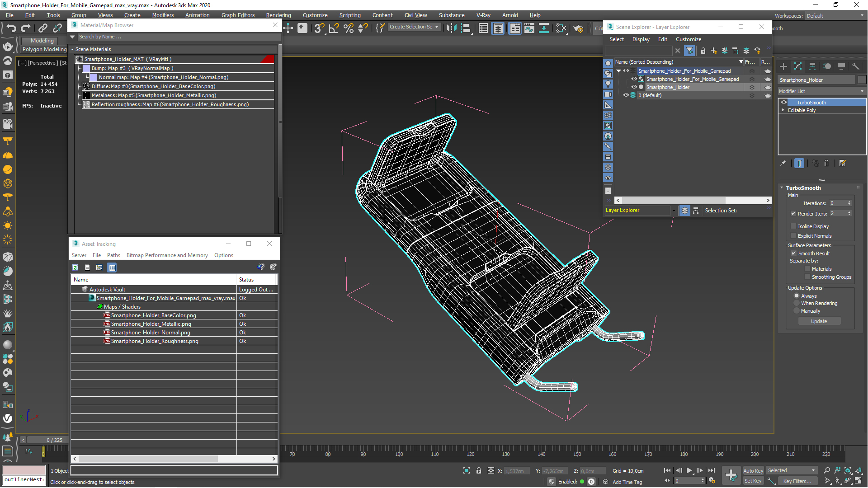Open the Mirror tool in main toolbar

coord(451,28)
